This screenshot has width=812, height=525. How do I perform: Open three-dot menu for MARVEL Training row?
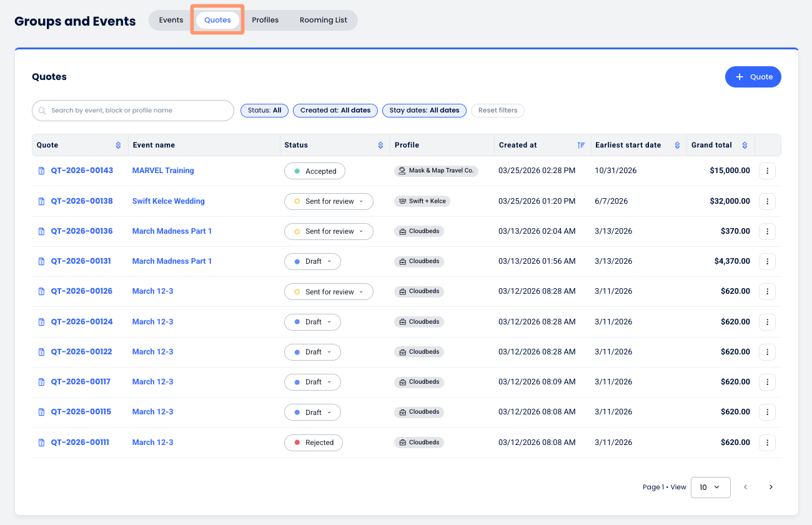pos(767,171)
